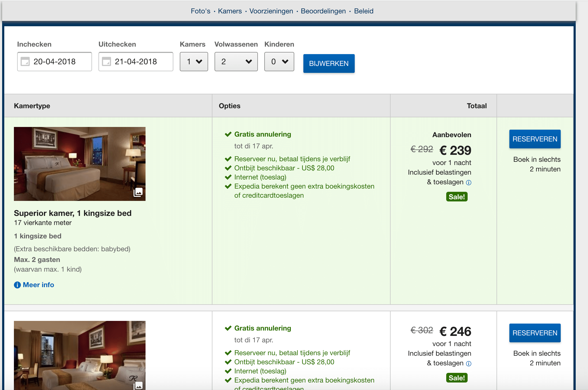Jump to Voorzieningen section
The width and height of the screenshot is (588, 390).
tap(271, 11)
